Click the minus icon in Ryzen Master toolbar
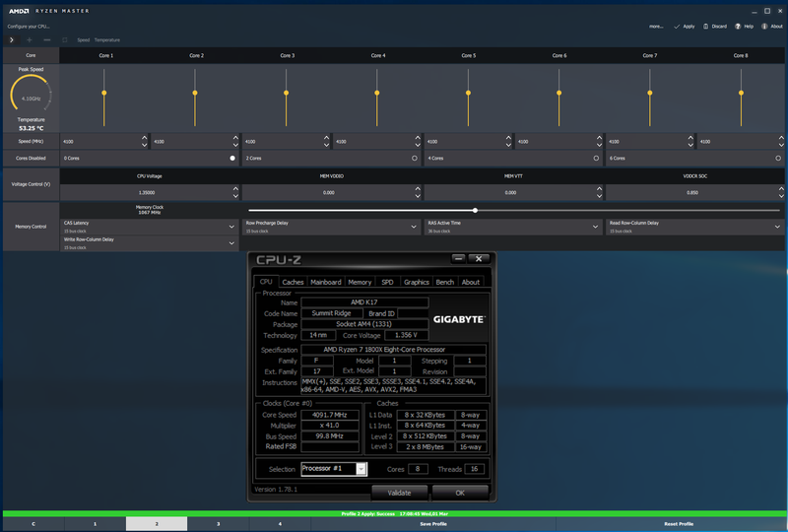 [46, 39]
